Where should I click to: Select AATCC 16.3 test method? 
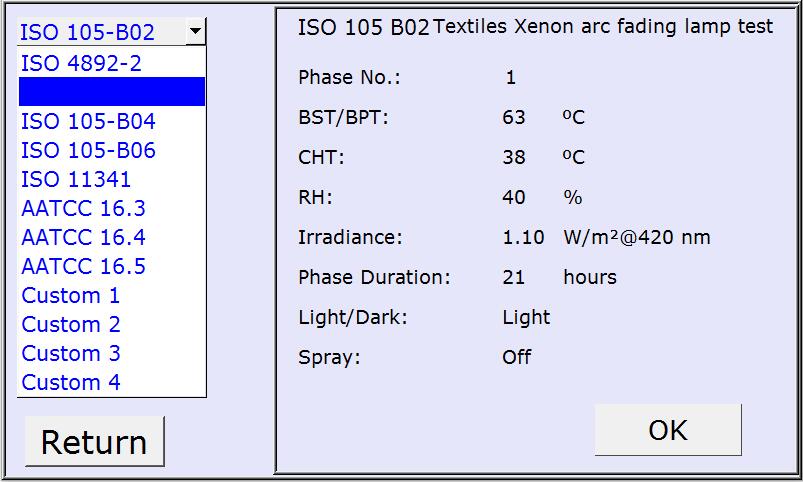pyautogui.click(x=83, y=209)
